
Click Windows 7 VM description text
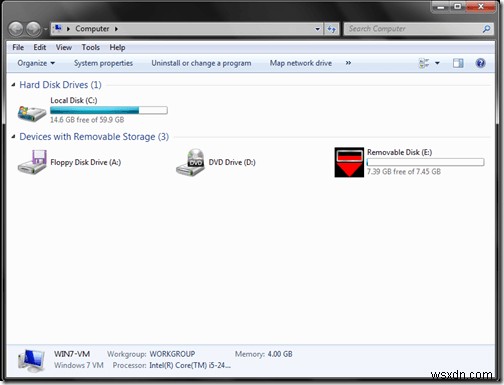click(x=79, y=365)
